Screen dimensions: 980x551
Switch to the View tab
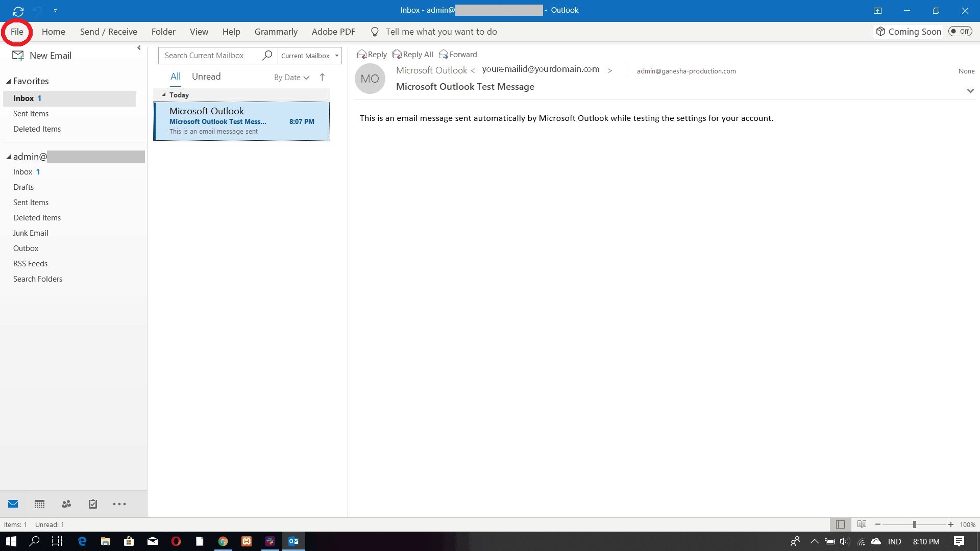point(199,32)
